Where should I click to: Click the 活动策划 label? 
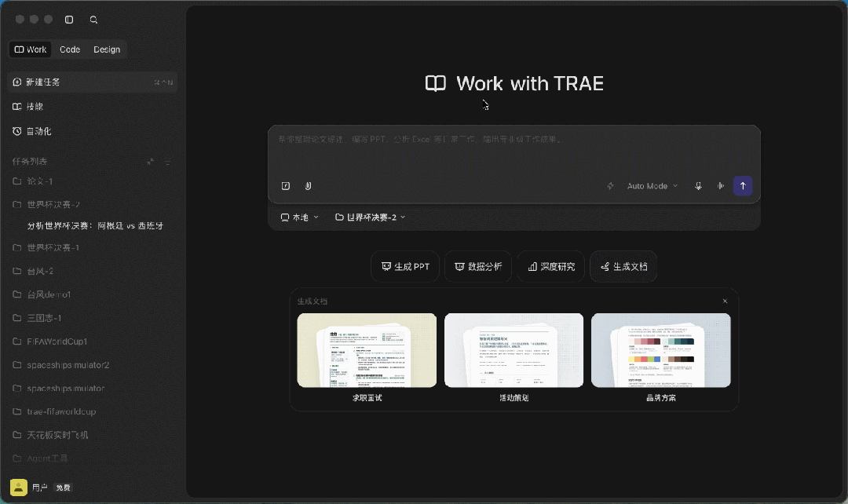514,398
